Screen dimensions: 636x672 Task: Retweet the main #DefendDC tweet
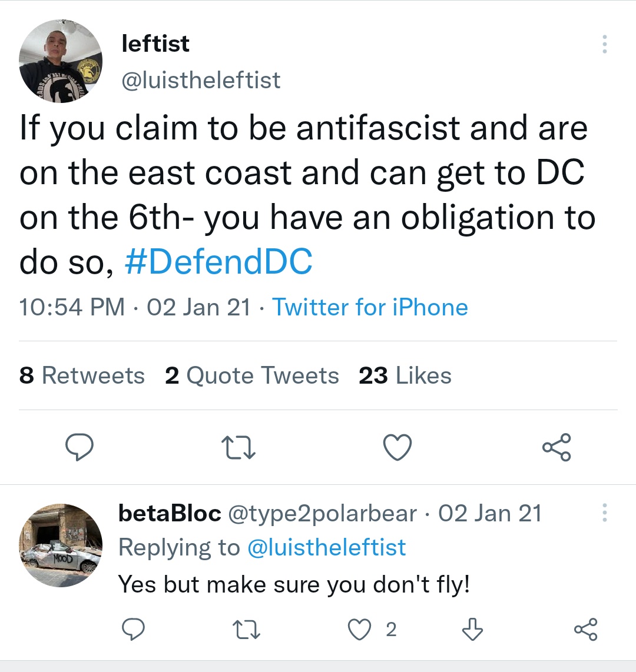point(238,448)
